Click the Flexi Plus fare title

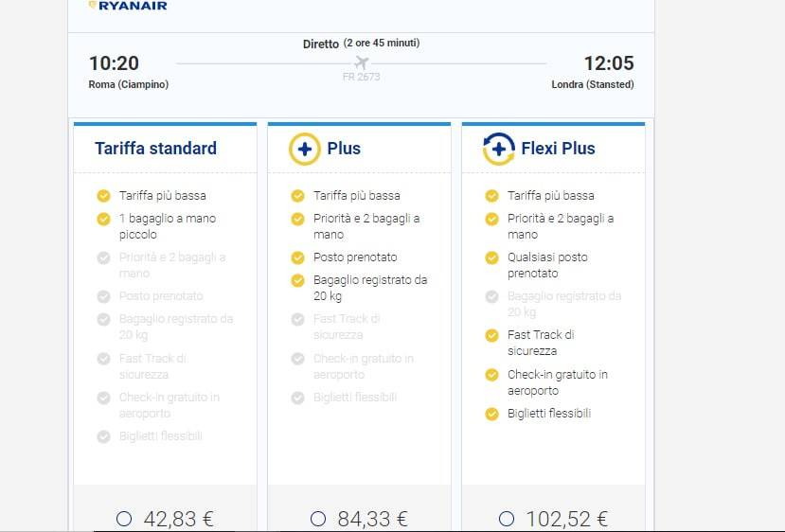(x=558, y=149)
